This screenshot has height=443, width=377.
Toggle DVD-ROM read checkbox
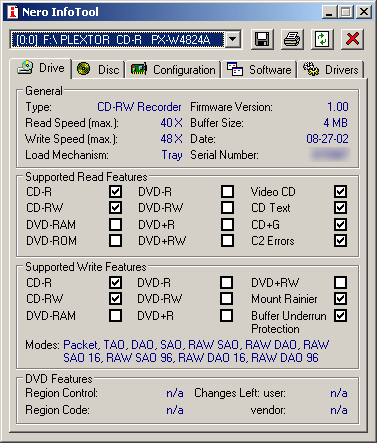click(115, 240)
